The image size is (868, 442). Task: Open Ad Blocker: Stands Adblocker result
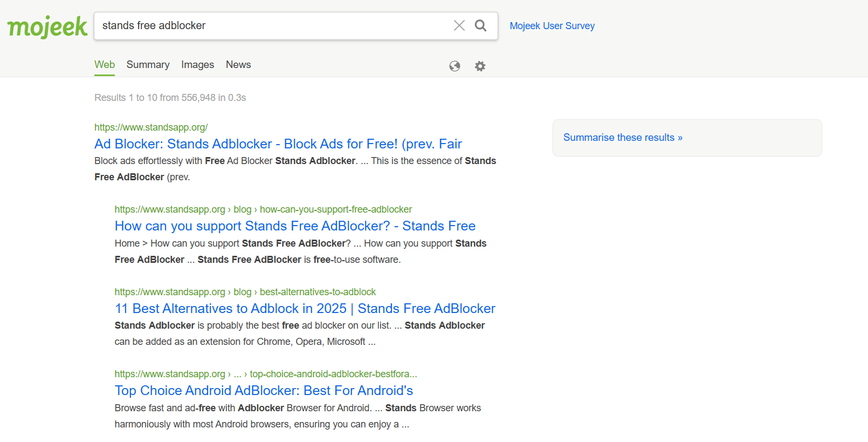coord(278,144)
